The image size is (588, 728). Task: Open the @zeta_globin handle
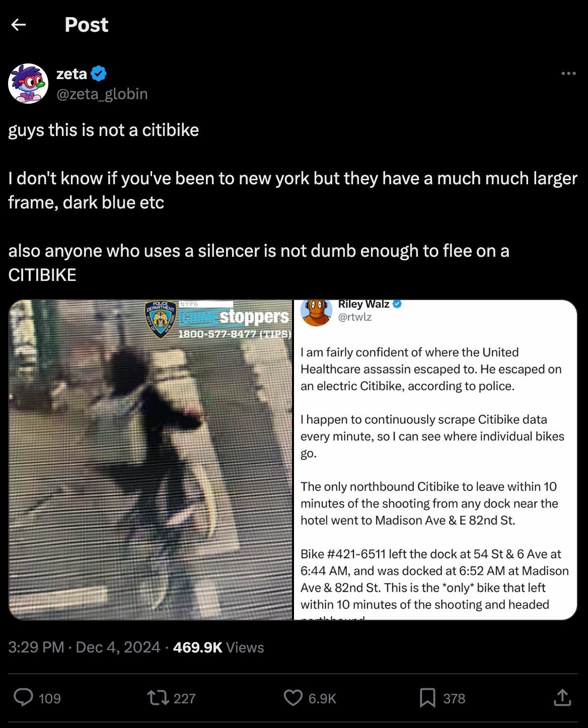[x=102, y=94]
